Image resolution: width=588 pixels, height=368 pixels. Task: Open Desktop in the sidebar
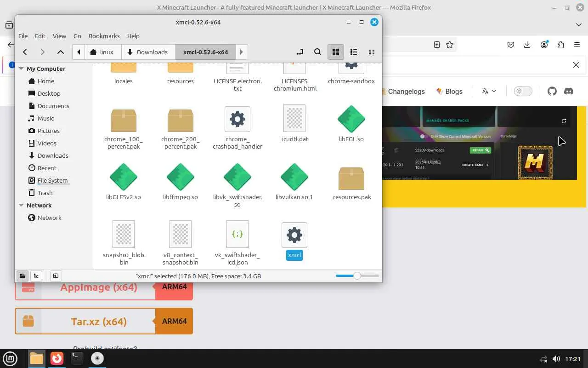point(49,93)
